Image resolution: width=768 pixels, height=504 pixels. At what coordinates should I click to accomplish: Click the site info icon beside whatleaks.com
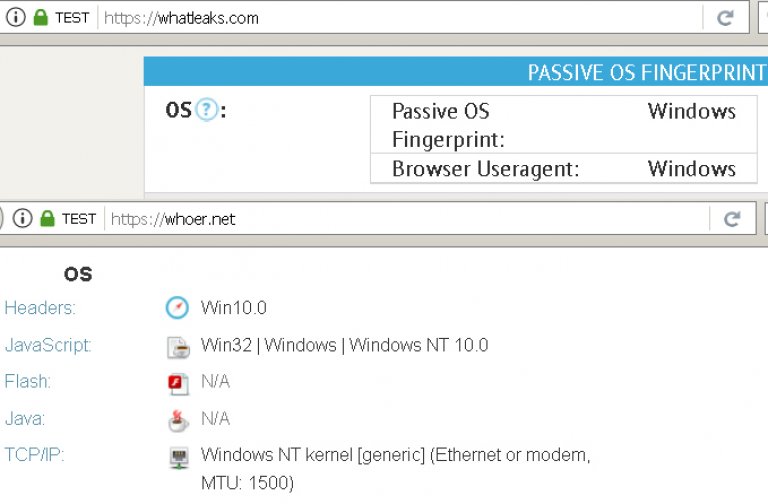pos(16,18)
